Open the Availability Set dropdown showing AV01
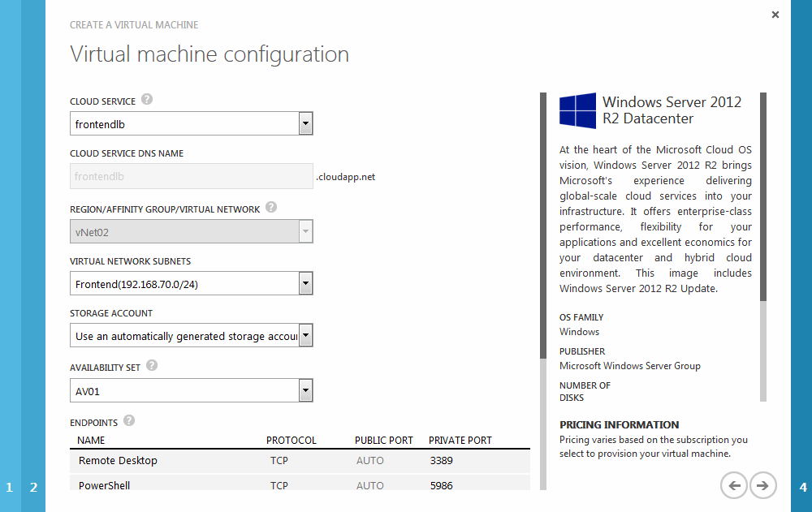 (x=192, y=391)
